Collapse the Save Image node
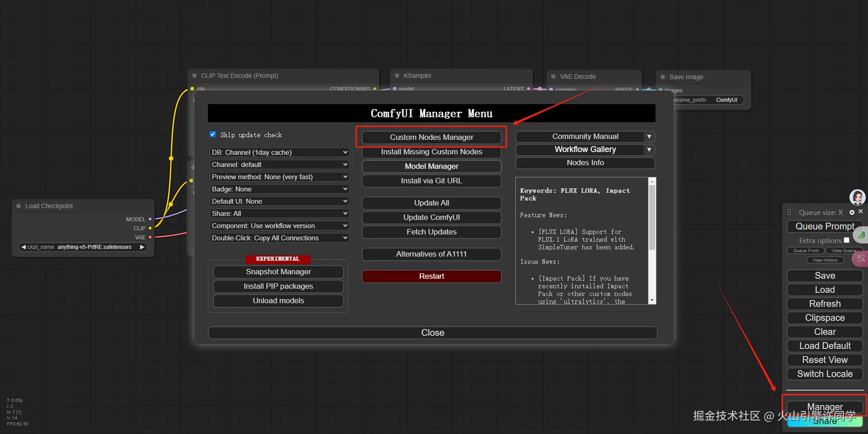868x434 pixels. (x=663, y=77)
